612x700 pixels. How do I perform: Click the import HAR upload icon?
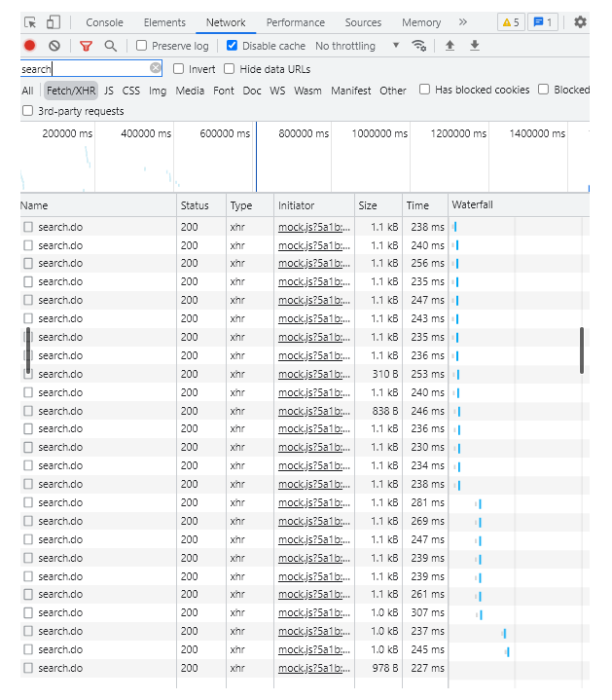click(x=450, y=46)
